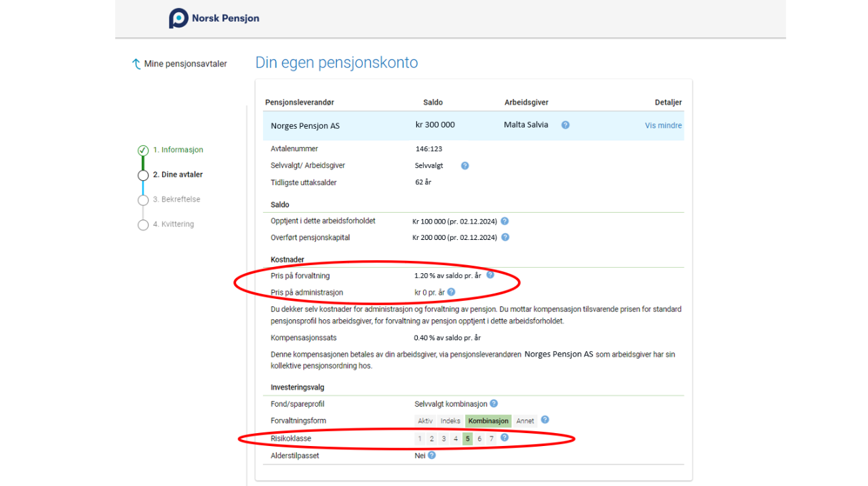The width and height of the screenshot is (868, 486).
Task: Click the Nei value for Alderstilpasset
Action: click(x=420, y=455)
